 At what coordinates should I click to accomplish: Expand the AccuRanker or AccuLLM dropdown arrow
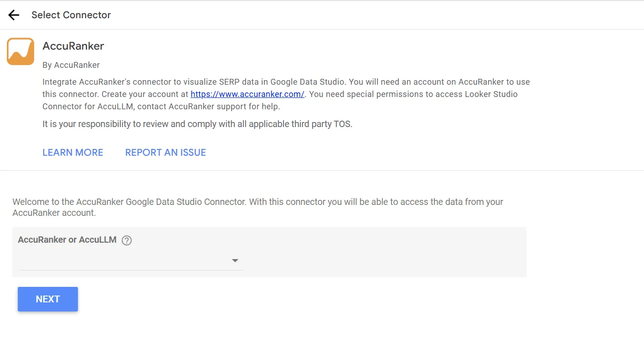click(x=235, y=260)
